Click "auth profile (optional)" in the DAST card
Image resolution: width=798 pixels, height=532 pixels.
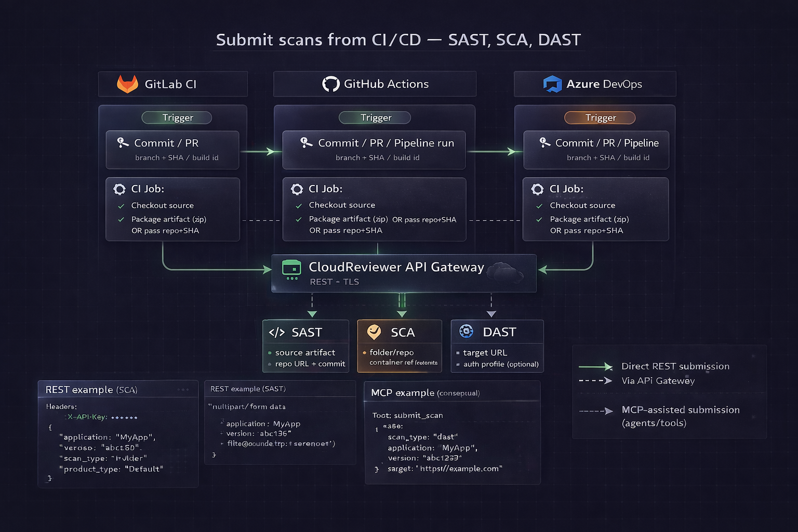click(501, 364)
